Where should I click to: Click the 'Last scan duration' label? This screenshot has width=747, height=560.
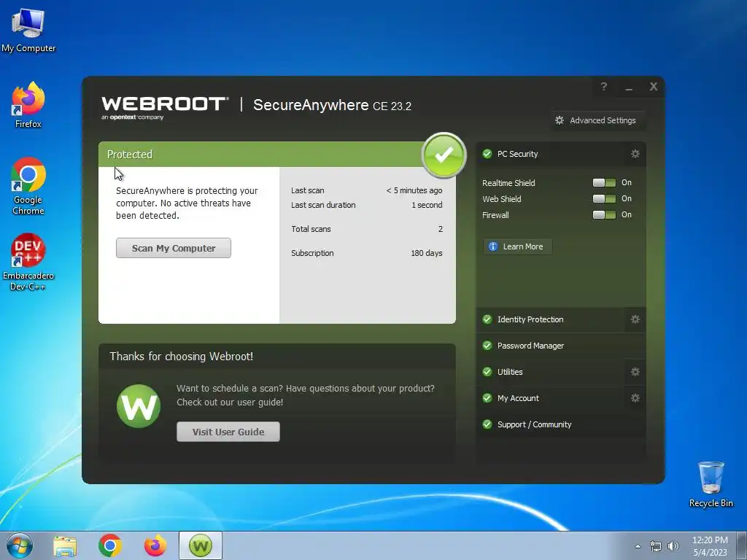pyautogui.click(x=323, y=205)
